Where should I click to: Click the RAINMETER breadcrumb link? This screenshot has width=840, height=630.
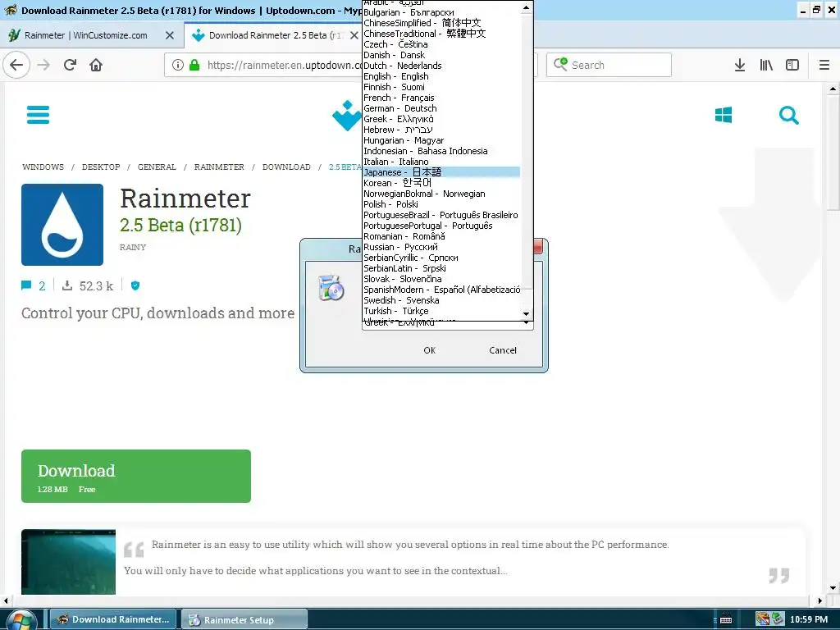point(219,167)
